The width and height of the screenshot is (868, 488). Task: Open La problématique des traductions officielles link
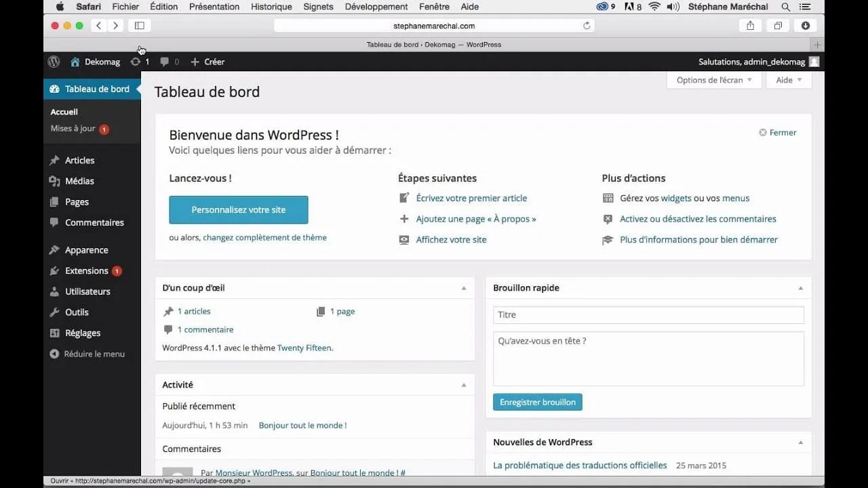coord(580,466)
